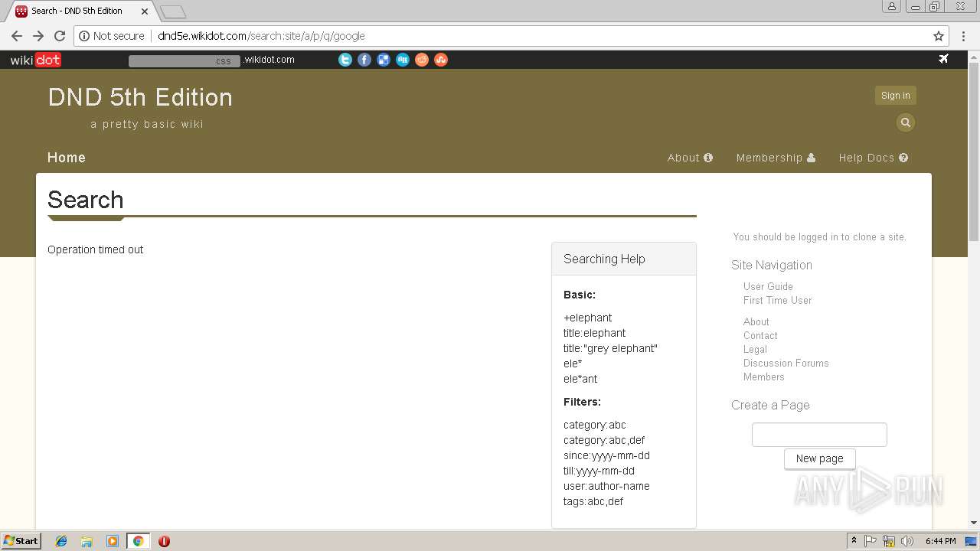Open Contact link in sidebar

(760, 335)
